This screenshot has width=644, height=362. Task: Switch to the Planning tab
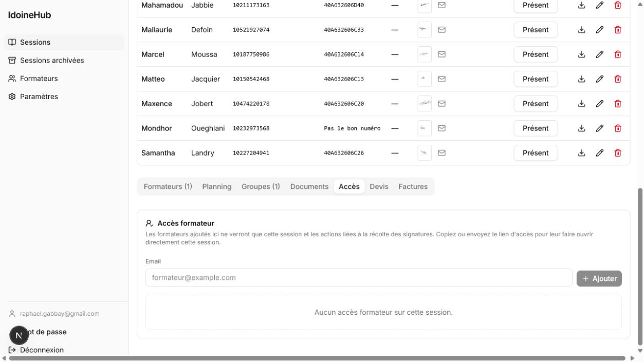click(217, 186)
